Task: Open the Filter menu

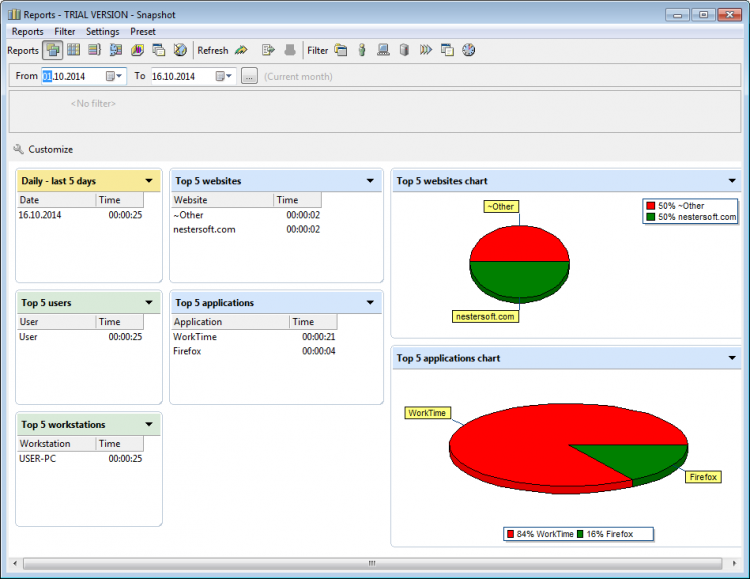Action: point(65,32)
